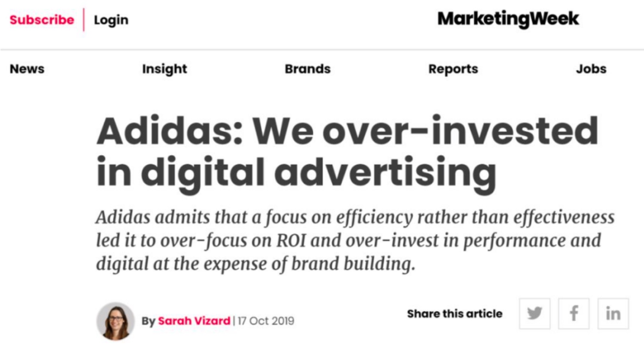
Task: Select Brands in the navigation bar
Action: pyautogui.click(x=307, y=69)
